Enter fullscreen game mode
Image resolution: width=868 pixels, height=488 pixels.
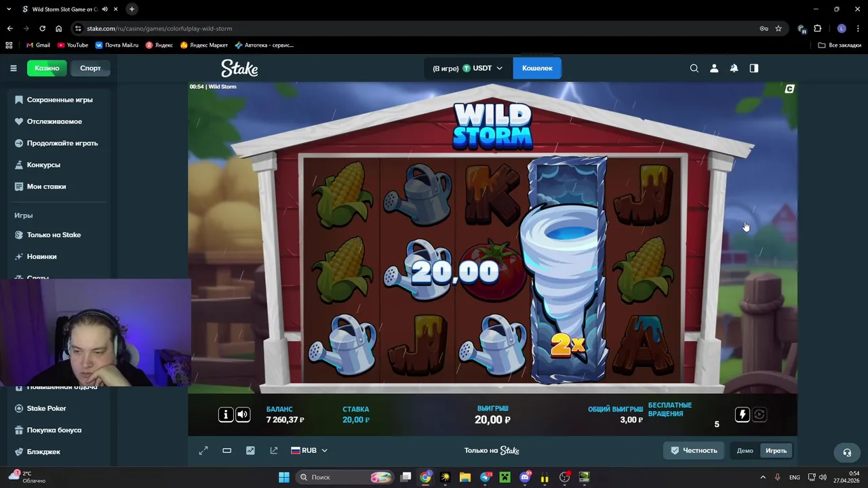pos(203,451)
